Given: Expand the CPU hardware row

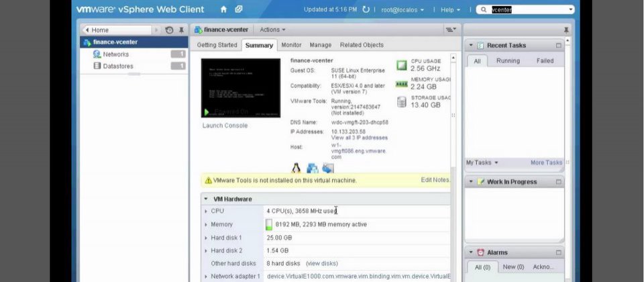Looking at the screenshot, I should point(206,211).
